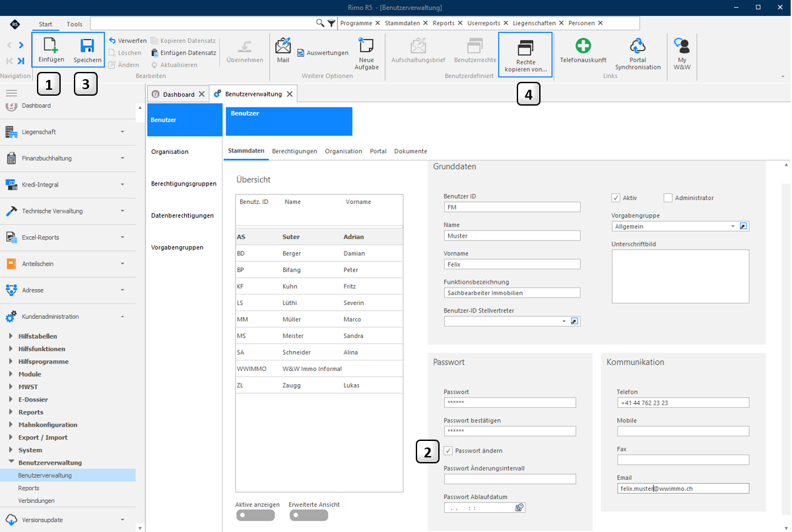The height and width of the screenshot is (532, 792).
Task: Click the Einfügen new record icon
Action: pyautogui.click(x=51, y=46)
